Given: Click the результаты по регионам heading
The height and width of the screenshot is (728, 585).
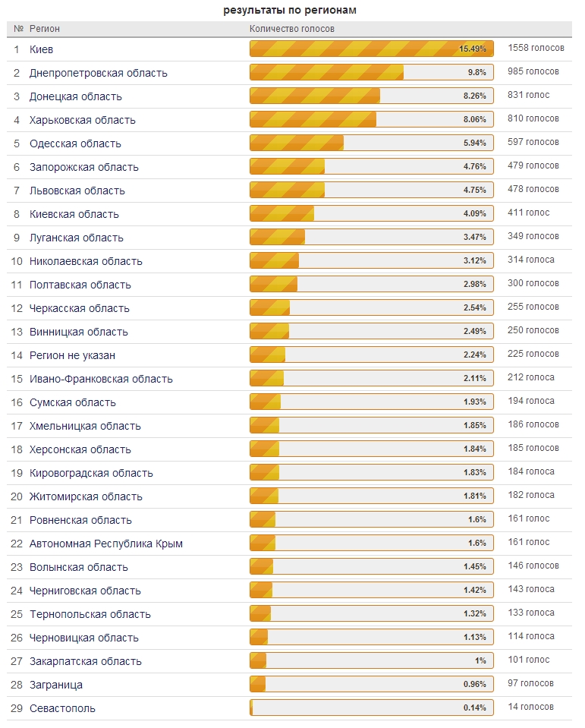Looking at the screenshot, I should pyautogui.click(x=290, y=10).
